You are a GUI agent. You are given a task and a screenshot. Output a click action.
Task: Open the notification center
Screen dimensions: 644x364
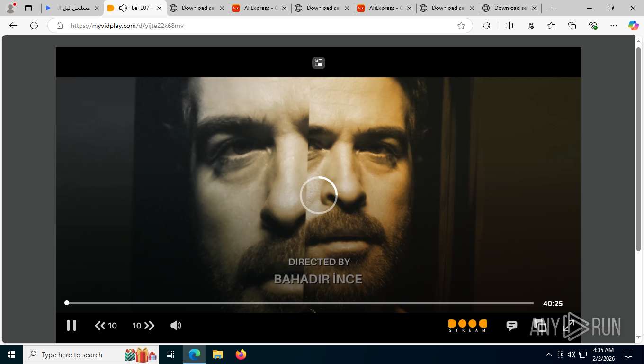coord(628,355)
